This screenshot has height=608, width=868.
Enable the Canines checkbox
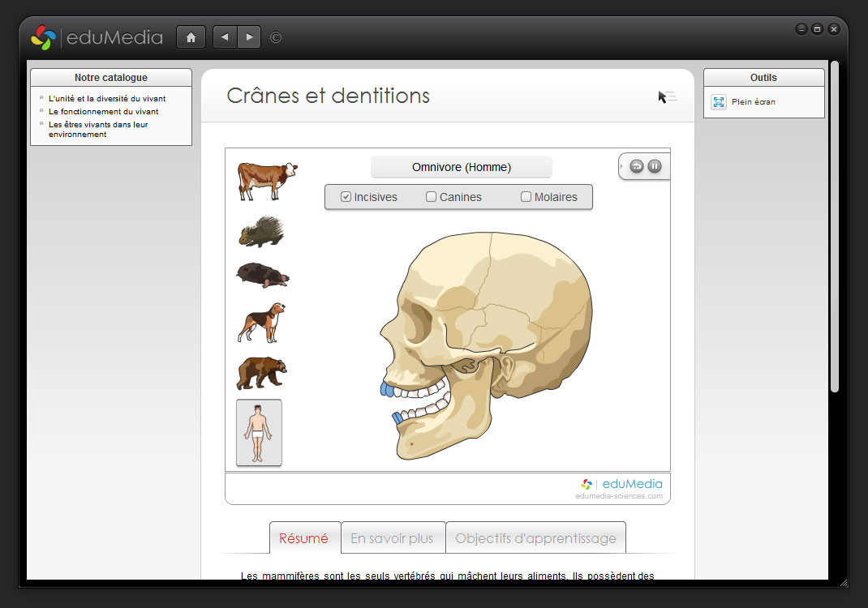click(432, 197)
